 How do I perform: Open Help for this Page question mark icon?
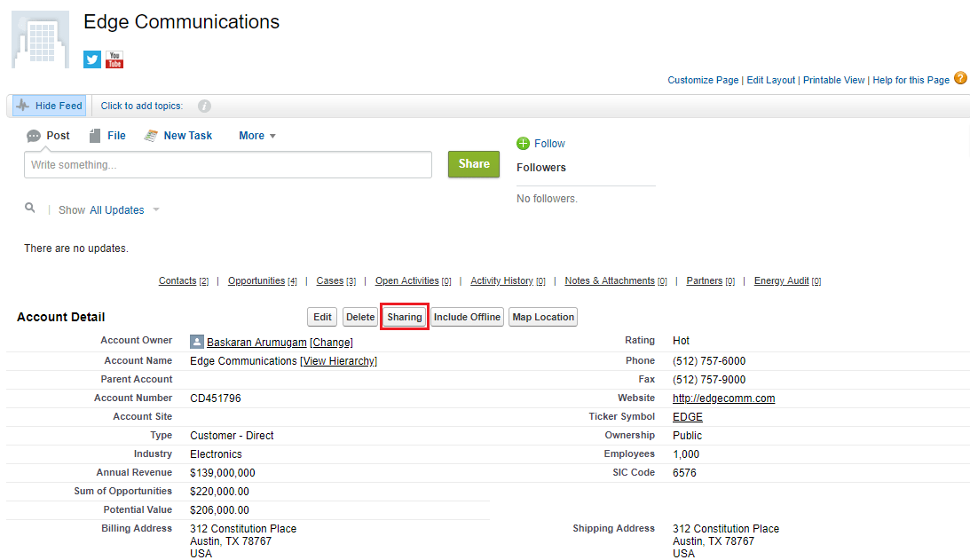[x=960, y=78]
